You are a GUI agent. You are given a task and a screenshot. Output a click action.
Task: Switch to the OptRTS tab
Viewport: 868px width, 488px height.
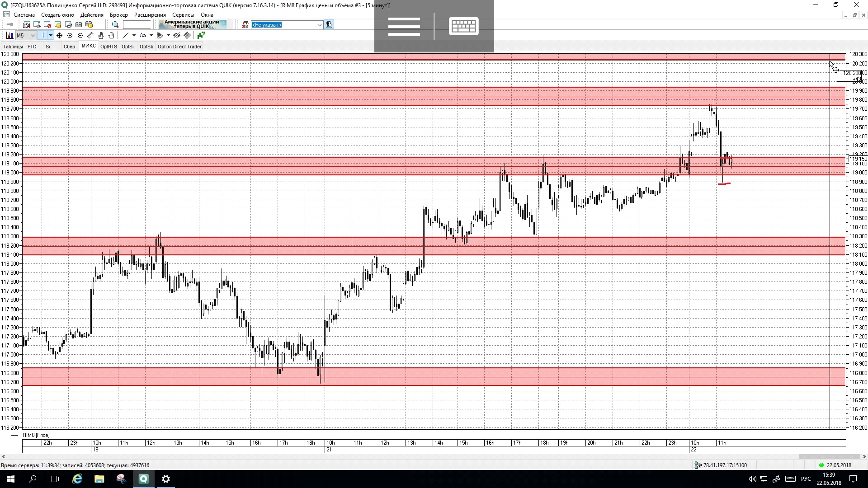[x=108, y=47]
